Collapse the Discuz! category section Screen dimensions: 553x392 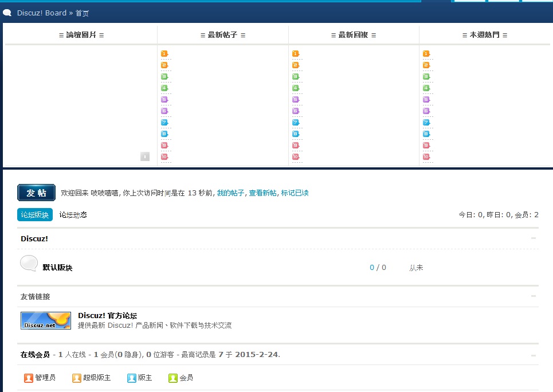click(x=534, y=238)
